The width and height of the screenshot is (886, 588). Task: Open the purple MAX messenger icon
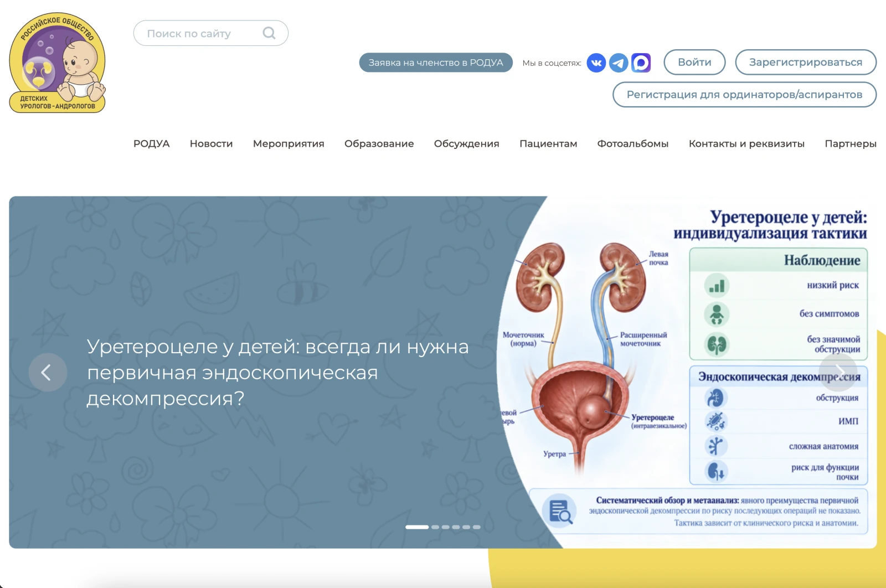click(x=641, y=63)
